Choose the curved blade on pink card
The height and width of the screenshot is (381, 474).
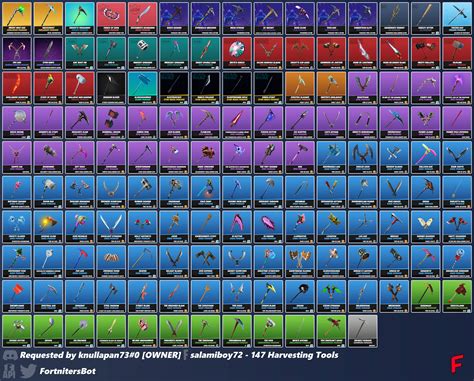(x=143, y=18)
